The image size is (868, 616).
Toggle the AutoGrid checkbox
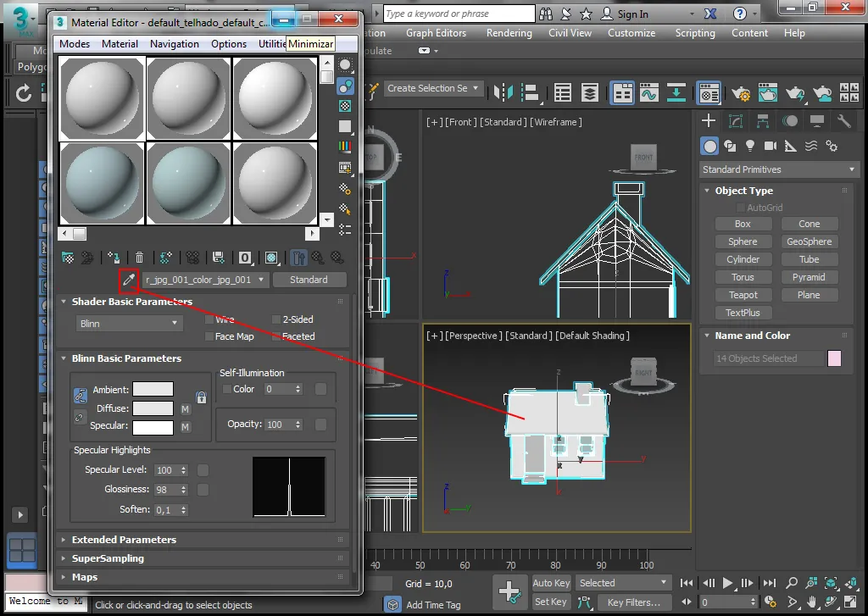740,208
